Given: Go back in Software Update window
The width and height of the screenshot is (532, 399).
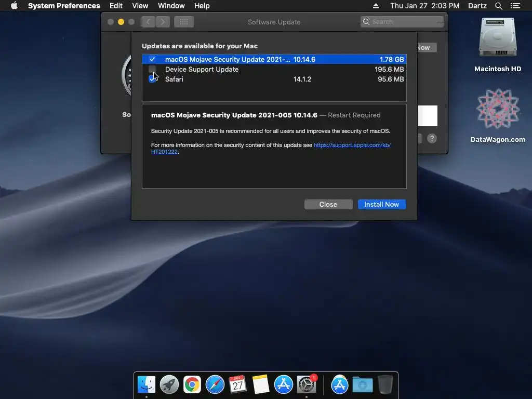Looking at the screenshot, I should [x=148, y=22].
